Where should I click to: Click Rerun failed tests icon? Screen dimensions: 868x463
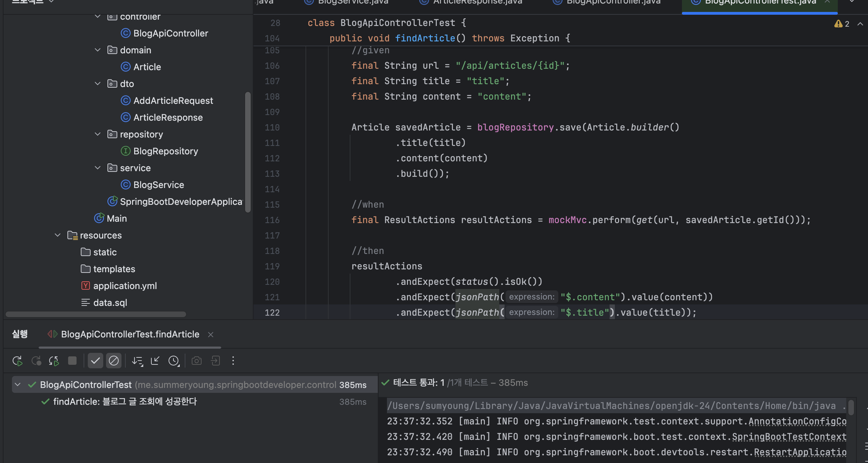point(36,361)
